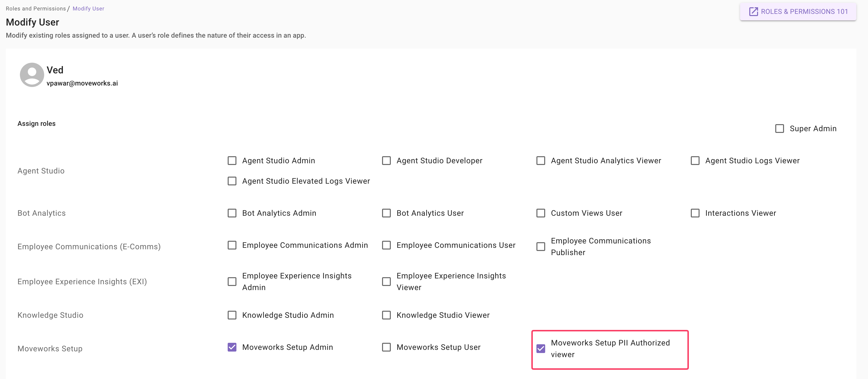Click the external link icon in Roles & Permissions 101

click(x=753, y=11)
